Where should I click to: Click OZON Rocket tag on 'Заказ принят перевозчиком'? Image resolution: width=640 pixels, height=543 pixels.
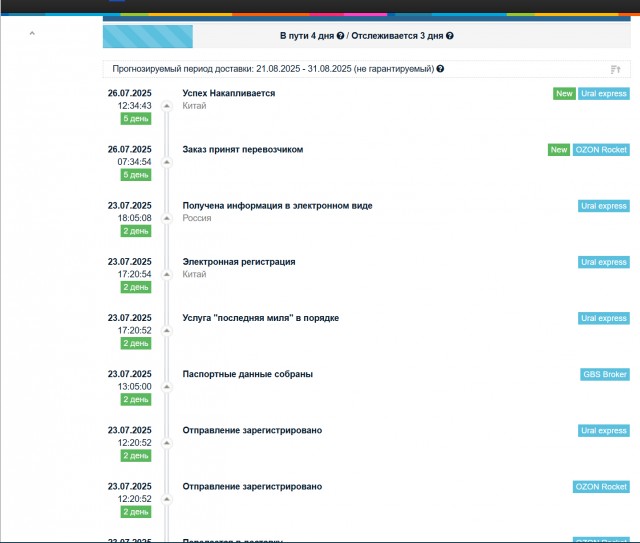tap(601, 150)
